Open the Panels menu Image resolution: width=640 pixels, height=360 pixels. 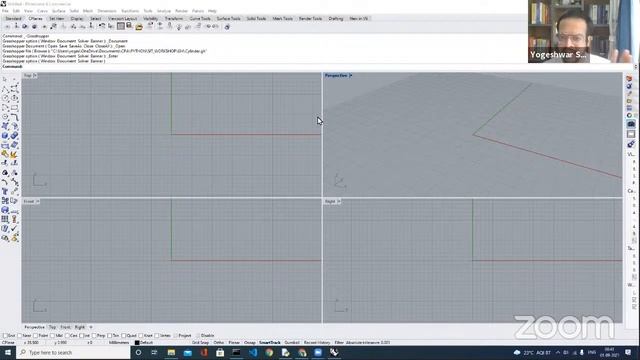click(x=198, y=11)
